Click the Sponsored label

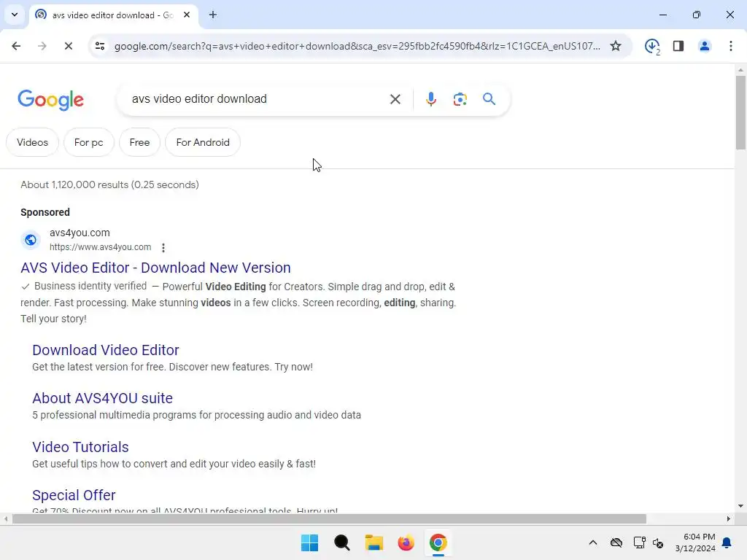tap(45, 212)
